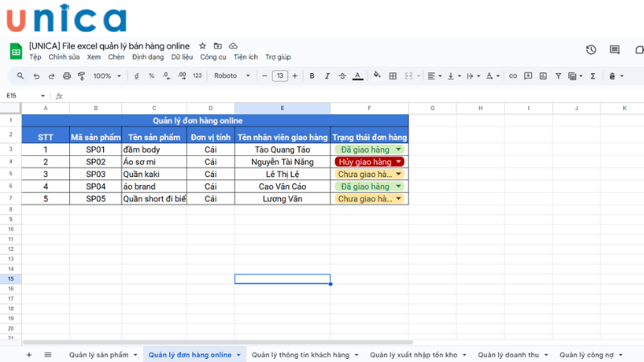Viewport: 644px width, 362px height.
Task: Open the comments panel icon
Action: coord(614,50)
